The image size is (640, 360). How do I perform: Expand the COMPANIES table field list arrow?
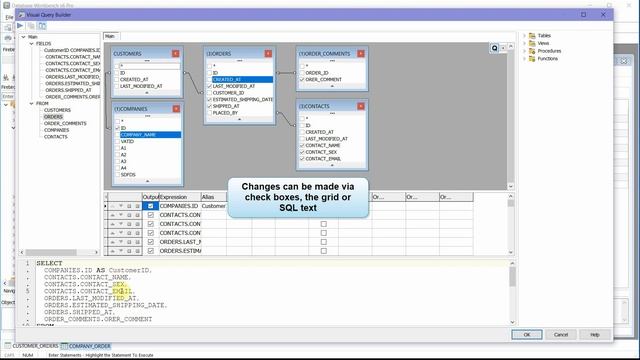tap(148, 181)
